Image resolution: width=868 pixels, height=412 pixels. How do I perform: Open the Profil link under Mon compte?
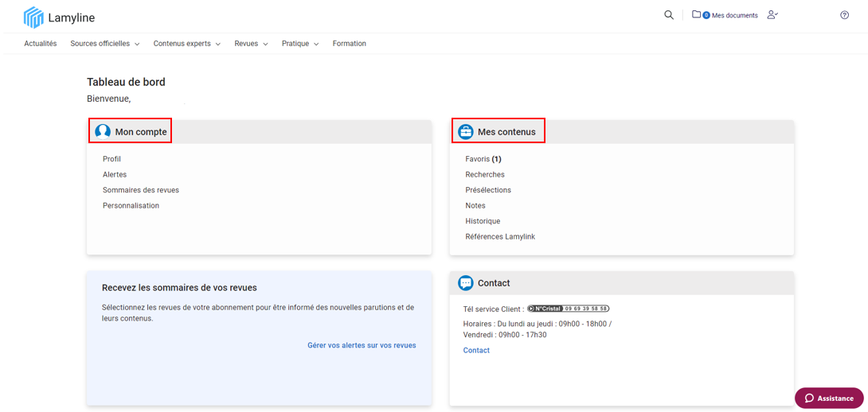click(x=111, y=159)
